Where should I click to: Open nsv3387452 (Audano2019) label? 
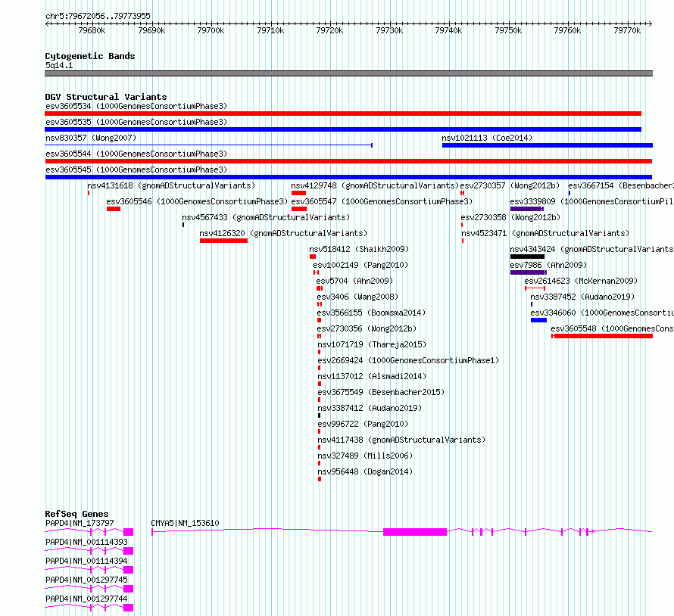582,297
